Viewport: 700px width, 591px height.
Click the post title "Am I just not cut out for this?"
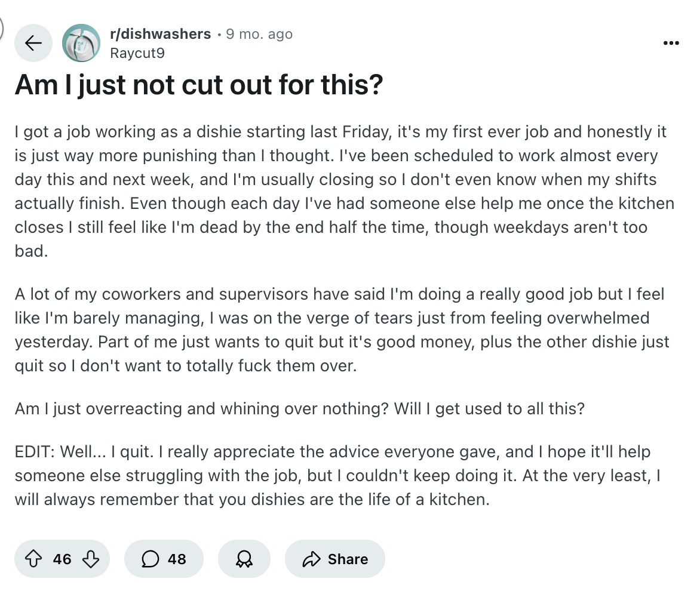[198, 85]
